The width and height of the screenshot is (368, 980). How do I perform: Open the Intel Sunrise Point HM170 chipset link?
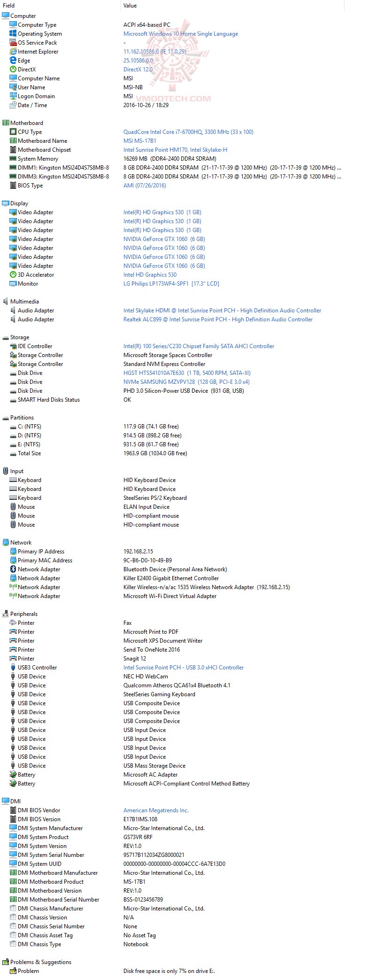[x=175, y=150]
